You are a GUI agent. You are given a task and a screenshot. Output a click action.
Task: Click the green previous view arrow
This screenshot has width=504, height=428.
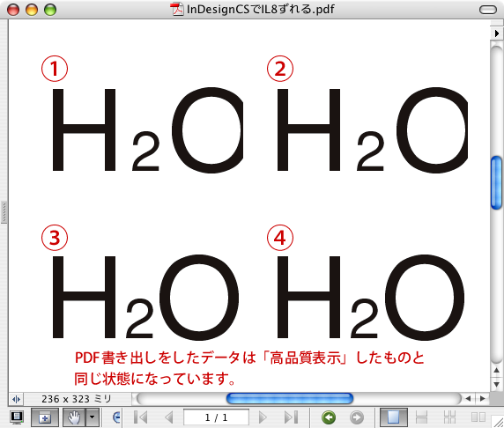(329, 417)
